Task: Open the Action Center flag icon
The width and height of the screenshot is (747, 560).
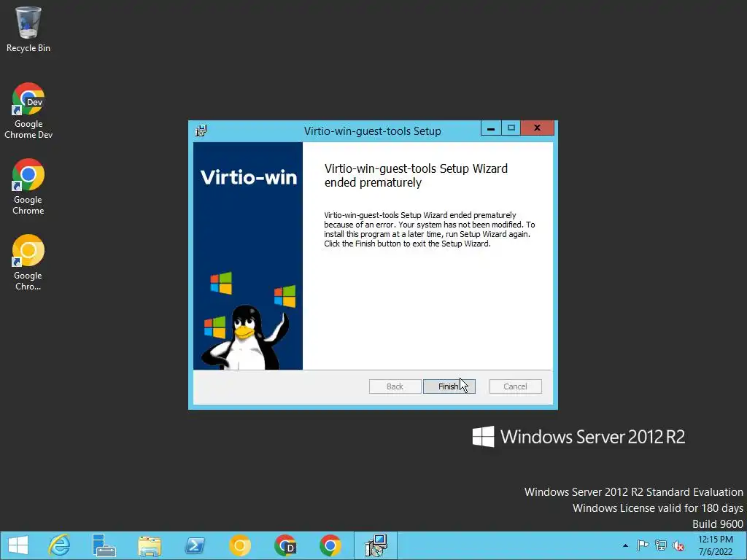Action: click(x=643, y=545)
